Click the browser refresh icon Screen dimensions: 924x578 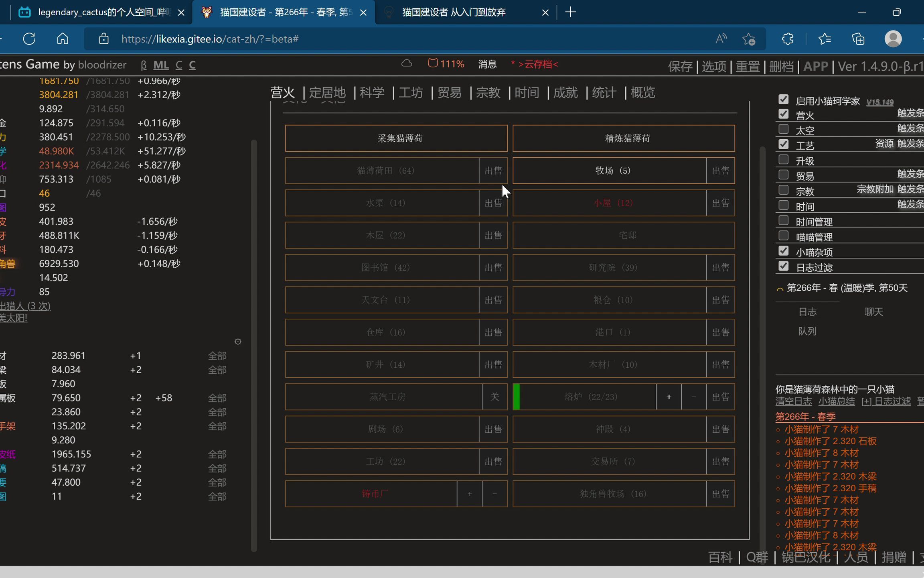pos(29,39)
